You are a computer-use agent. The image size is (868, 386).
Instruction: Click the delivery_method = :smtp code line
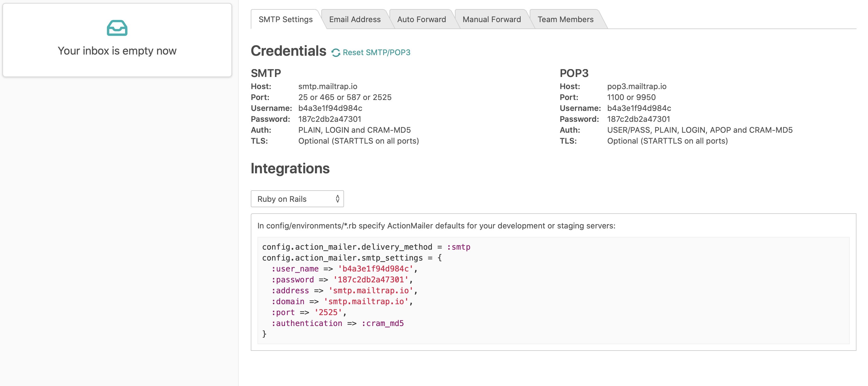[366, 247]
